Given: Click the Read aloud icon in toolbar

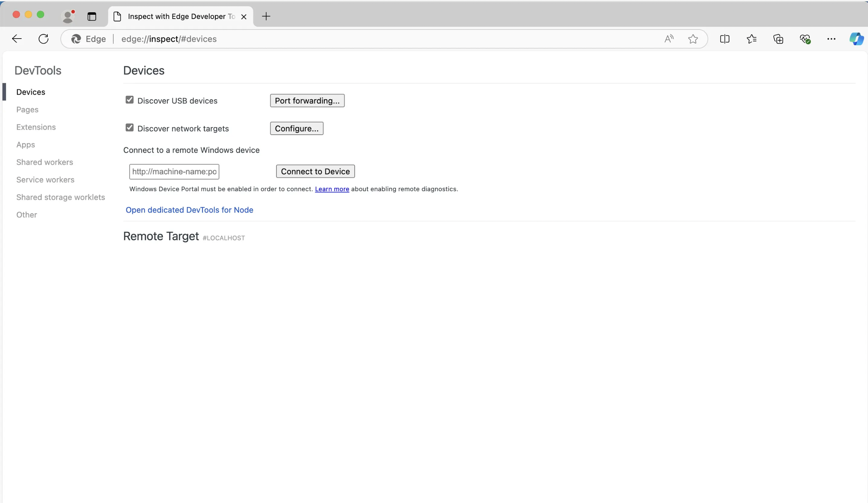Looking at the screenshot, I should click(x=669, y=38).
